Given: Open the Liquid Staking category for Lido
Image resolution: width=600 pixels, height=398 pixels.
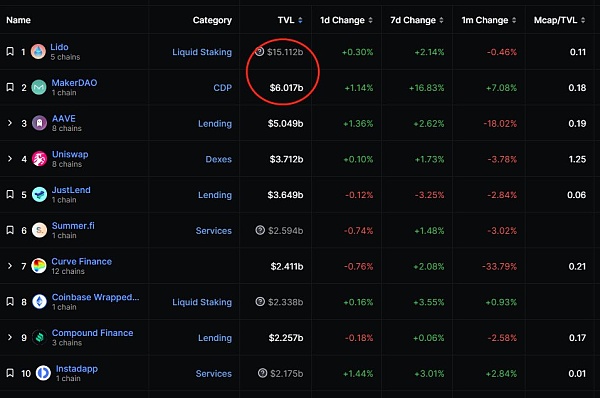Looking at the screenshot, I should [x=202, y=52].
